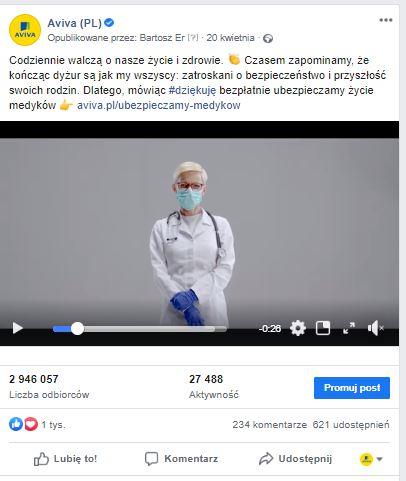This screenshot has height=481, width=406.
Task: Switch video to picture-in-picture mode
Action: pos(323,328)
